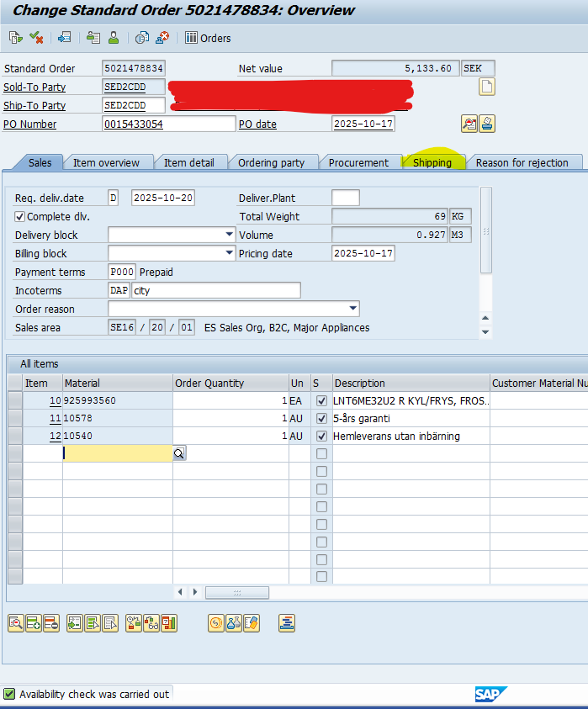Viewport: 588px width, 709px height.
Task: Click the toolbar icon with clock and documents
Action: [142, 38]
